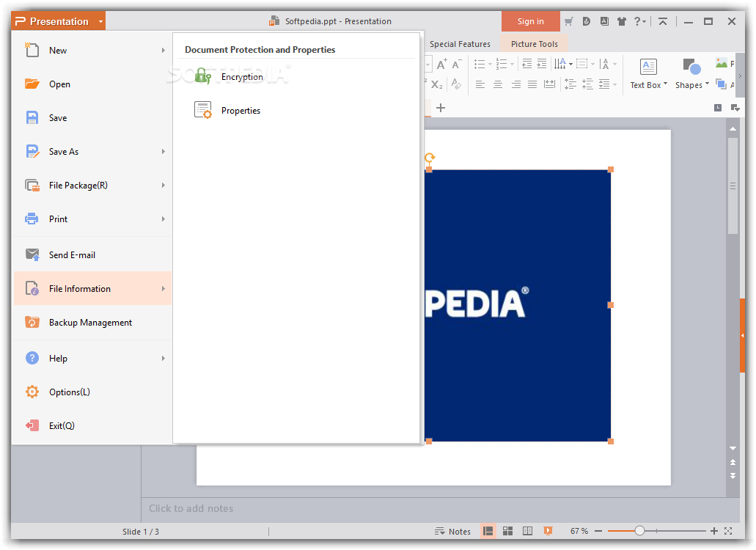Click increase indent icon
Image resolution: width=756 pixels, height=550 pixels.
[x=542, y=64]
